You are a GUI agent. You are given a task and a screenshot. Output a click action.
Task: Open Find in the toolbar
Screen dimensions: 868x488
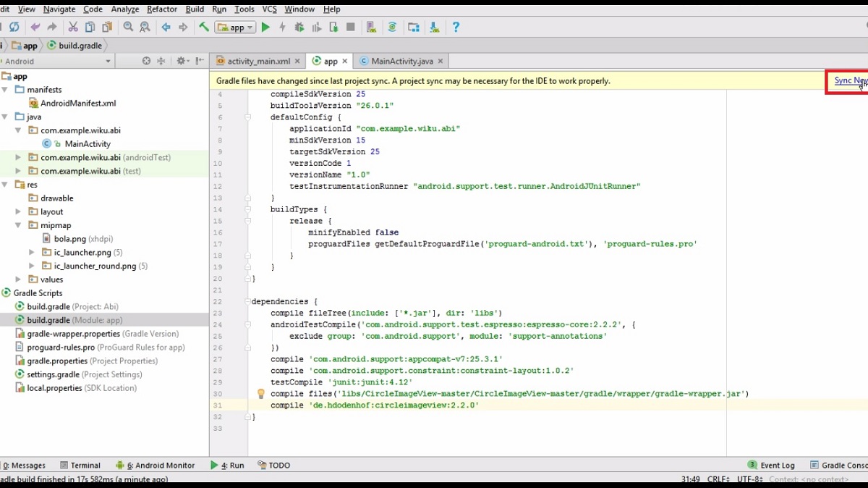(x=127, y=27)
